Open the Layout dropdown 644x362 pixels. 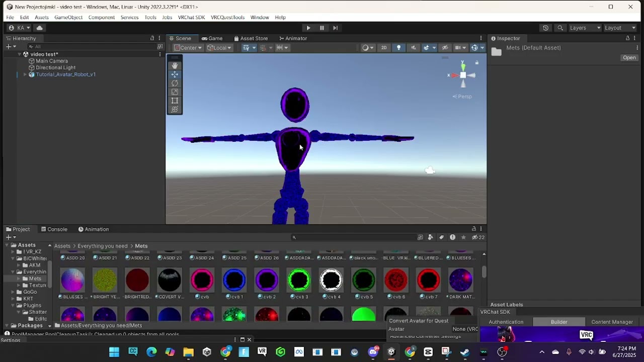620,28
